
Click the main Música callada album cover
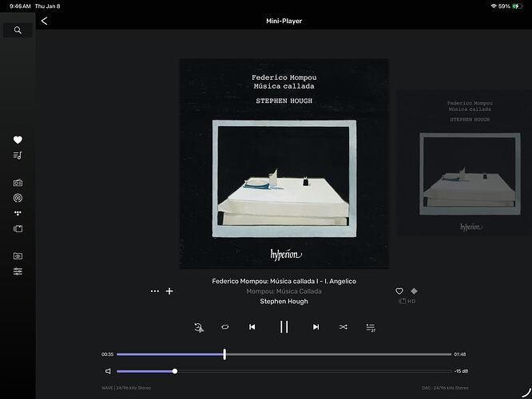284,164
